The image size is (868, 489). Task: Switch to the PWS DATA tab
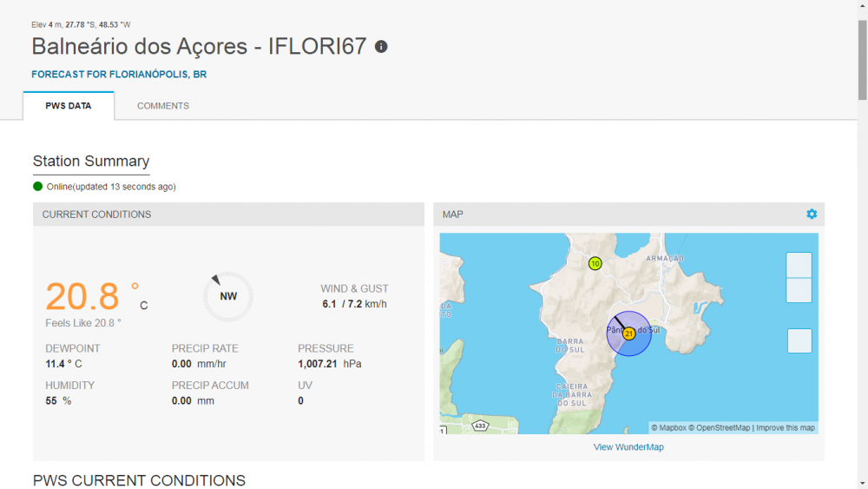(69, 106)
